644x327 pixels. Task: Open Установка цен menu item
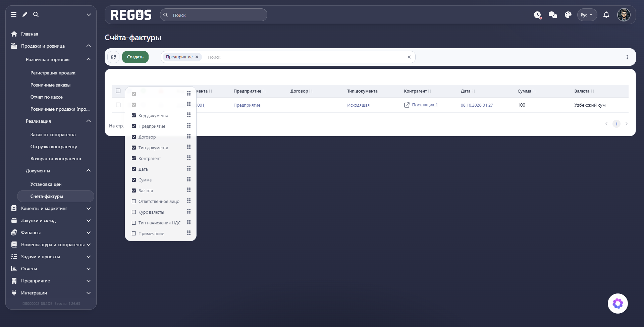[46, 184]
